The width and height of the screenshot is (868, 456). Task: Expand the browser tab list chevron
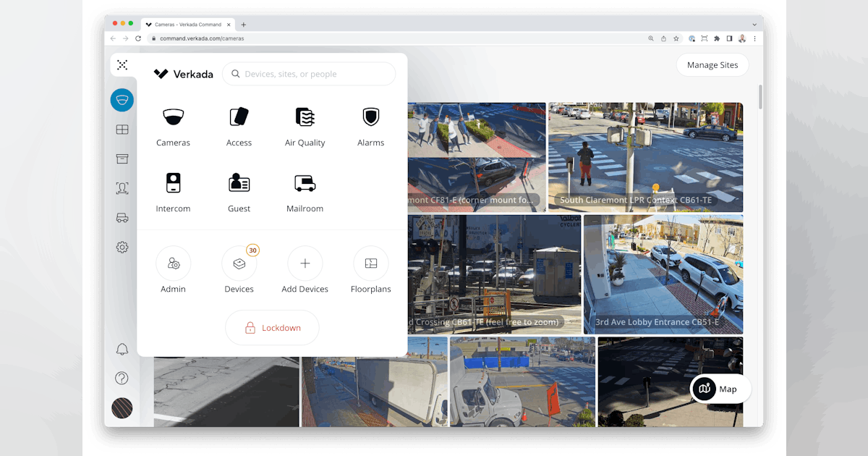click(x=754, y=23)
